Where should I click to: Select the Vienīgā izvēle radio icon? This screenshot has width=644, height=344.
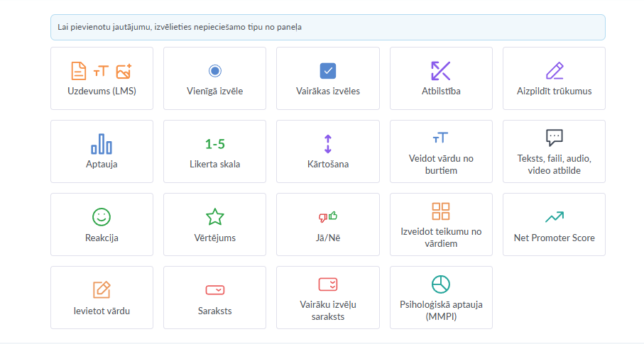tap(215, 71)
